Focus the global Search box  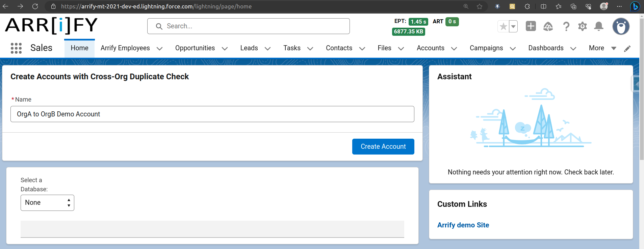point(248,26)
